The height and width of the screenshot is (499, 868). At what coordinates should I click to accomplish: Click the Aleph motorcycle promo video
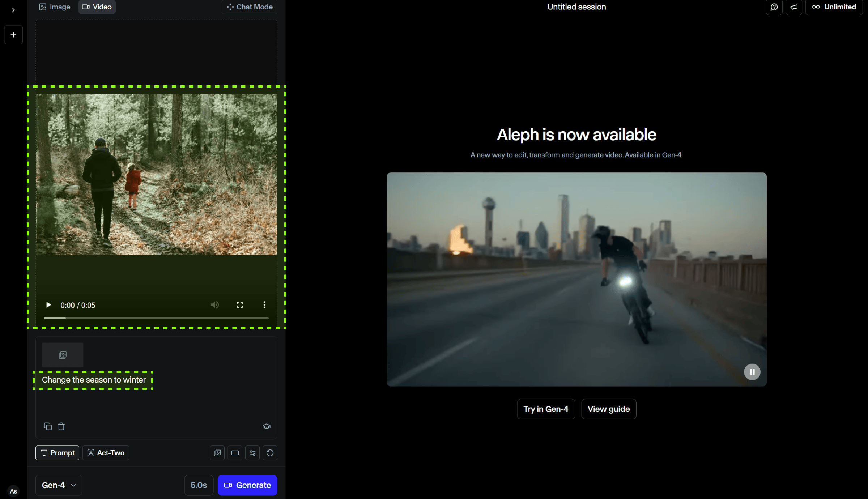[576, 279]
